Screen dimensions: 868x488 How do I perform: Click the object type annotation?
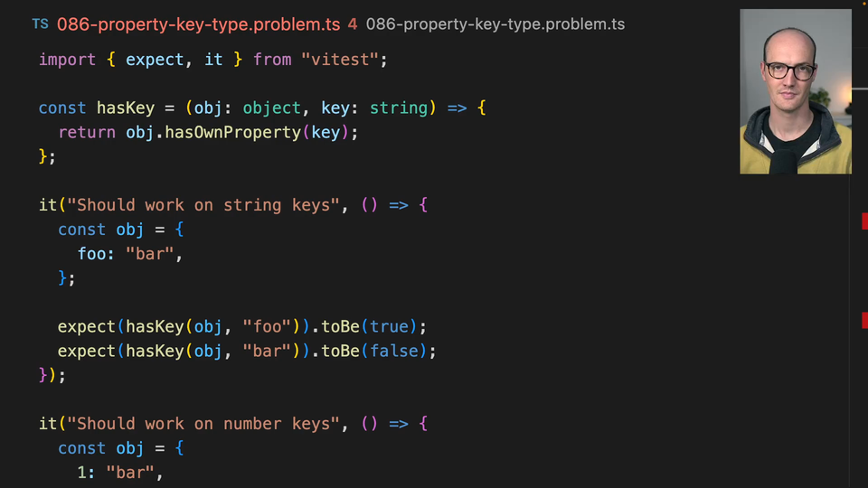271,108
